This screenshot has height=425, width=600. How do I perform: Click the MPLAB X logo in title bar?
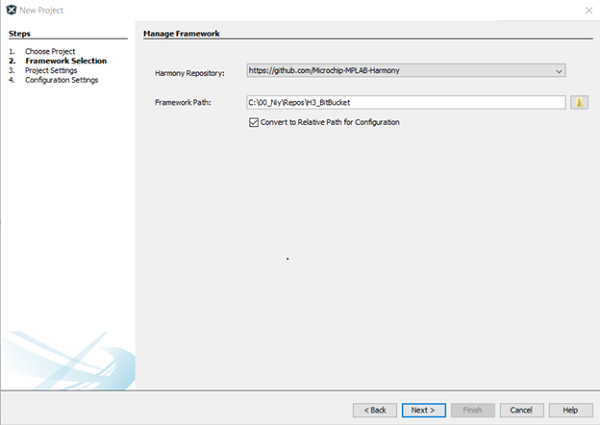pos(11,10)
